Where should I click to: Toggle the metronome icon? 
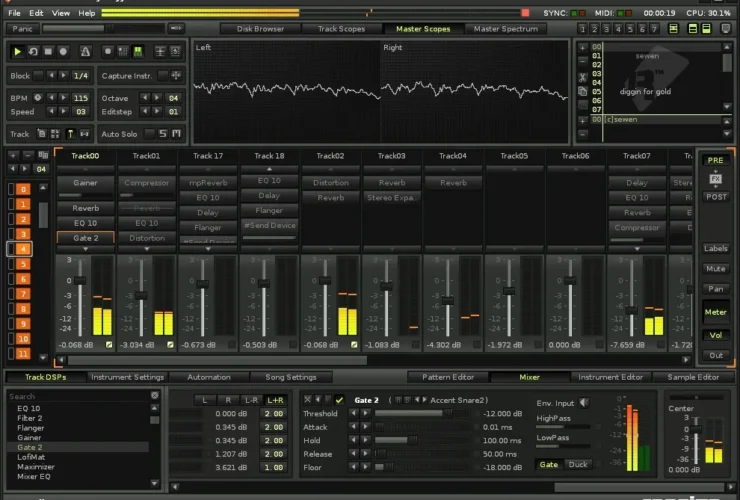pos(87,51)
